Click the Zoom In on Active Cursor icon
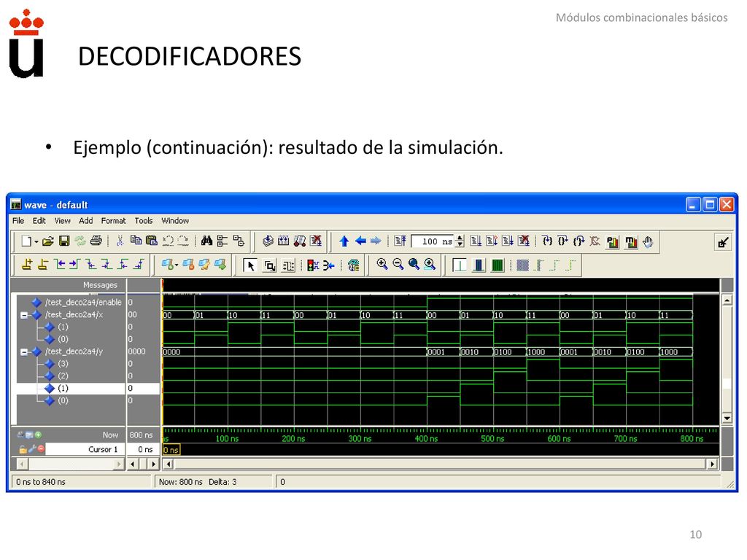747x560 pixels. (430, 264)
